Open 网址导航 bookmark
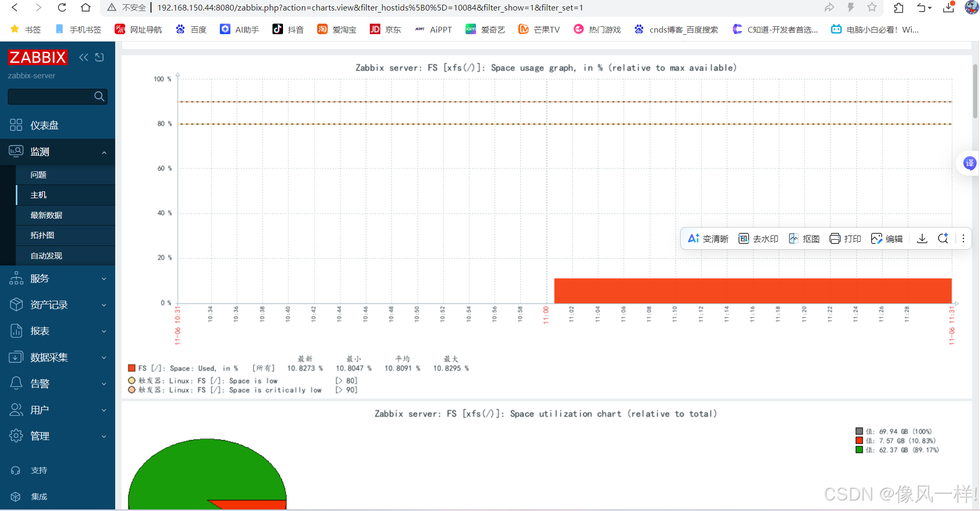This screenshot has height=511, width=980. (138, 29)
